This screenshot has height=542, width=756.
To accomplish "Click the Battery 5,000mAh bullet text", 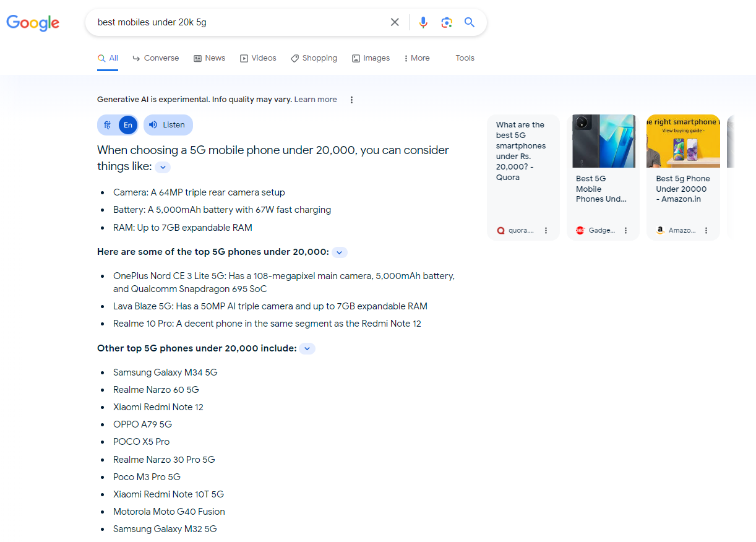I will [222, 210].
